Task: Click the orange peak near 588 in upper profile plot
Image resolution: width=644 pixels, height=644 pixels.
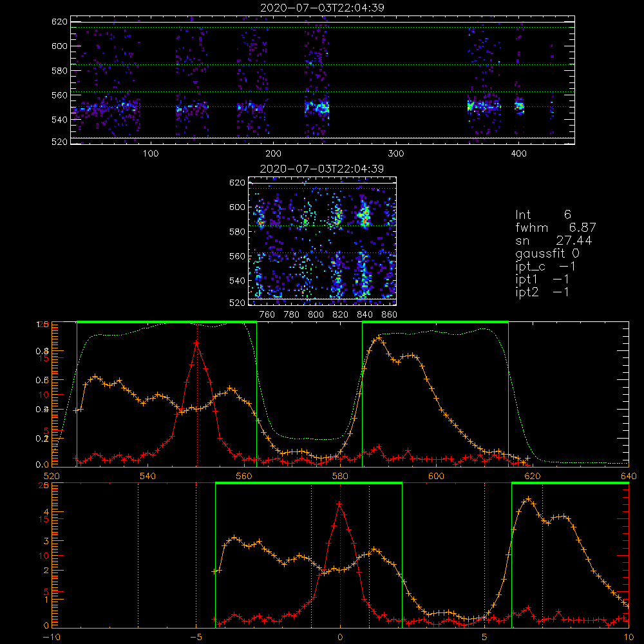Action: pos(379,337)
